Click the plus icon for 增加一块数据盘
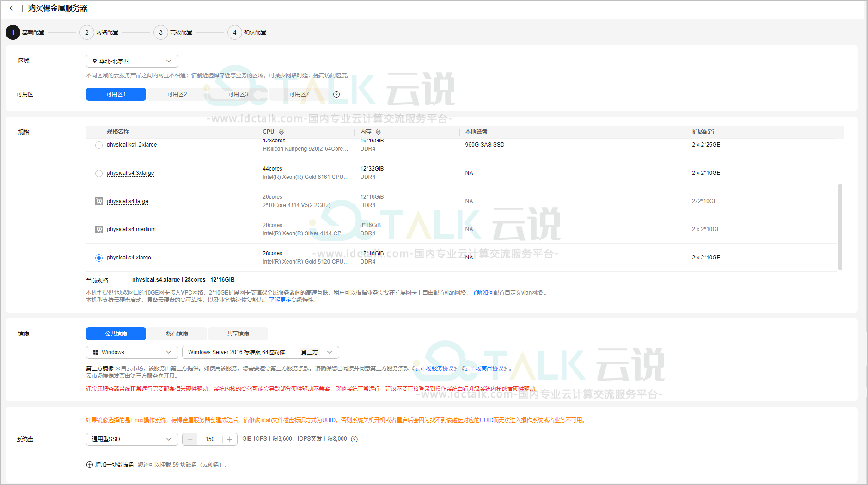This screenshot has width=868, height=485. (x=90, y=465)
